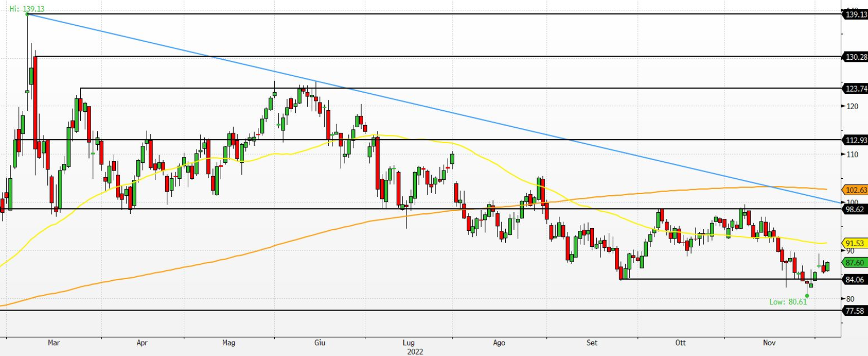This screenshot has height=356, width=868.
Task: Click the 84.06 level price label
Action: [854, 280]
